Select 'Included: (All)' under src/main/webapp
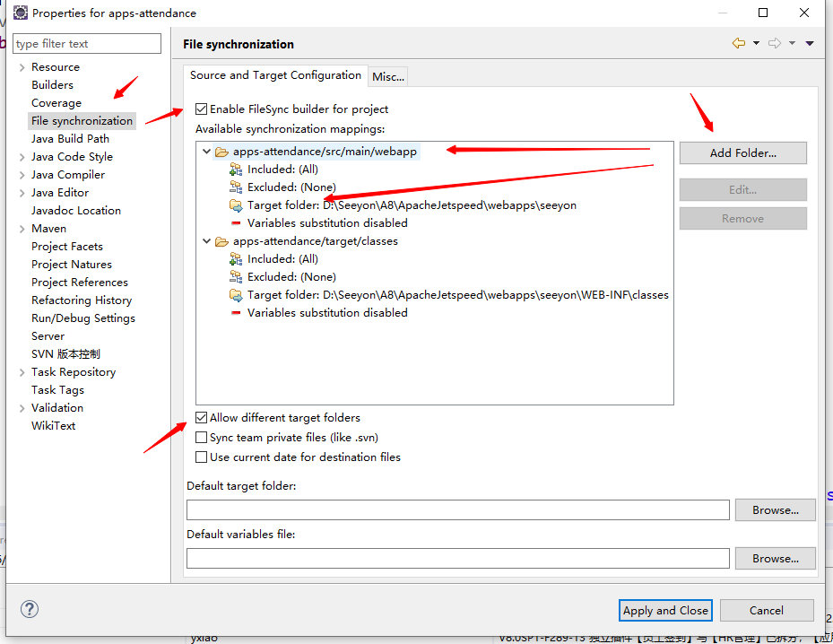Viewport: 833px width, 644px height. pyautogui.click(x=282, y=170)
